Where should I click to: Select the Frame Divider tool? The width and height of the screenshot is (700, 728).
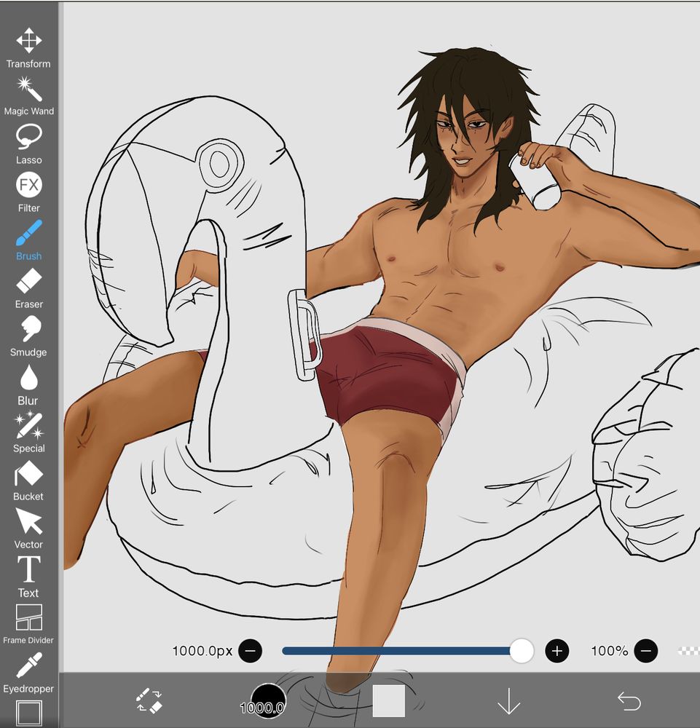click(x=29, y=625)
